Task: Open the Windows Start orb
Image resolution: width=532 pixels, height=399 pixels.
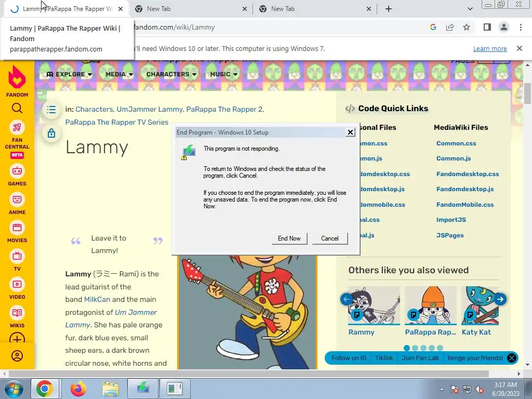Action: 14,389
